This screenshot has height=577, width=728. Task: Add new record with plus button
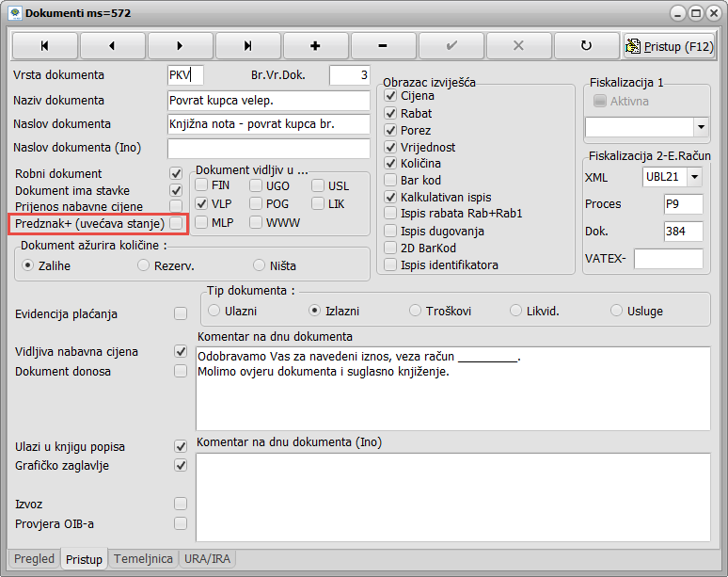click(315, 45)
